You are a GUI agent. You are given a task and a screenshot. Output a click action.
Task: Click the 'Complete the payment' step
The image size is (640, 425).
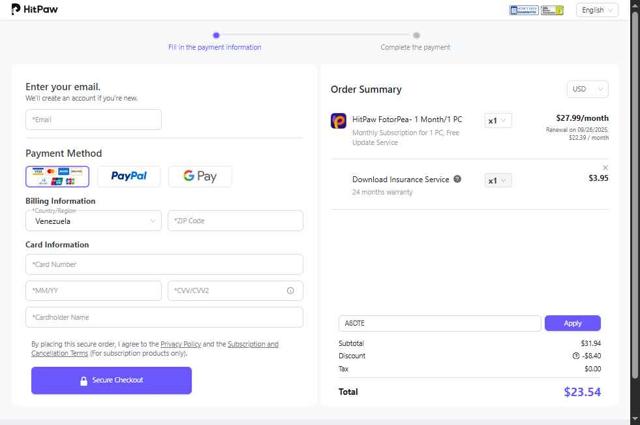(x=416, y=47)
